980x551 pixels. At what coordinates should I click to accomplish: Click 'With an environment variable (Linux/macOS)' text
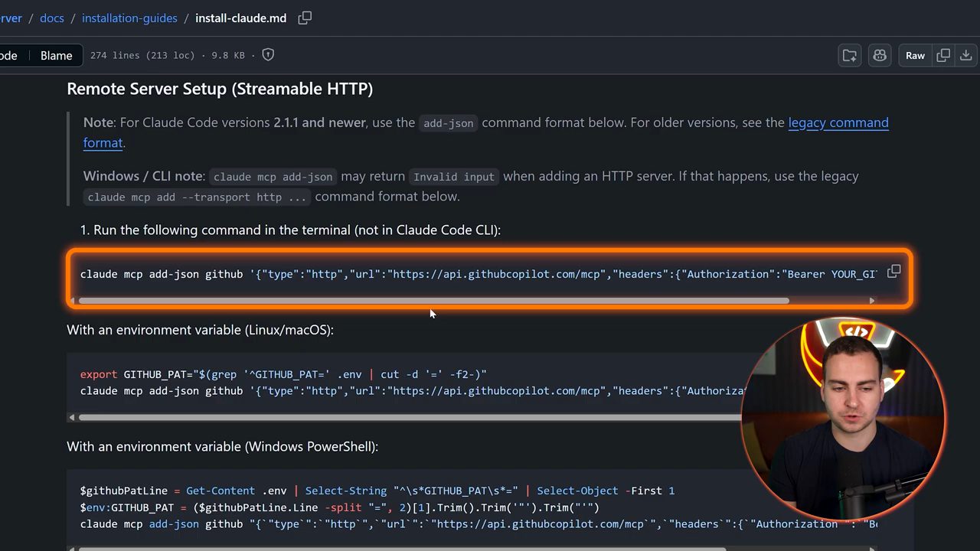201,330
